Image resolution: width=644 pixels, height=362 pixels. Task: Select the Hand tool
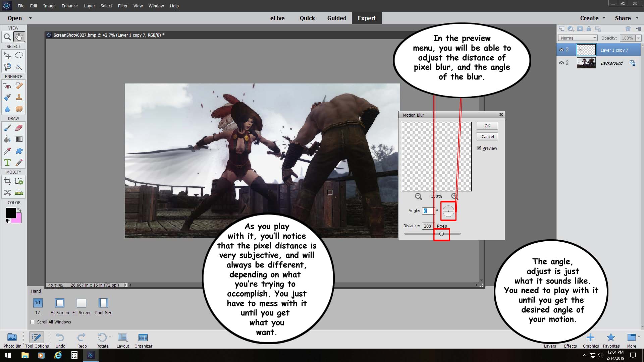click(19, 37)
